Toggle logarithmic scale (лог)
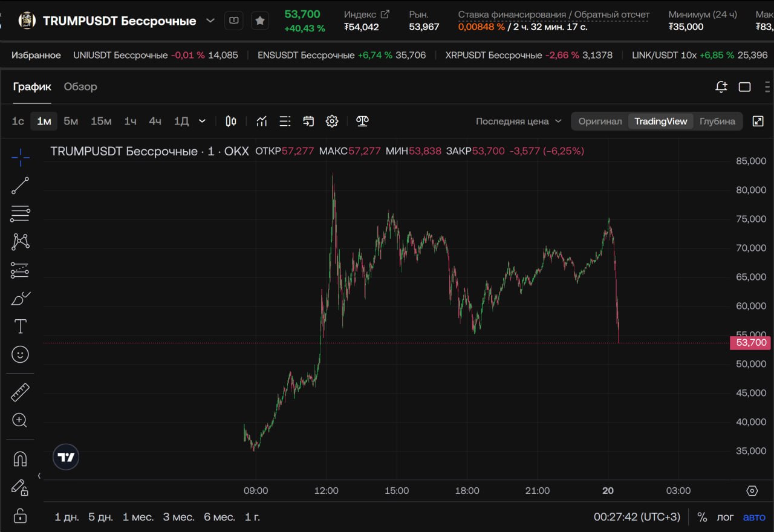 click(725, 517)
